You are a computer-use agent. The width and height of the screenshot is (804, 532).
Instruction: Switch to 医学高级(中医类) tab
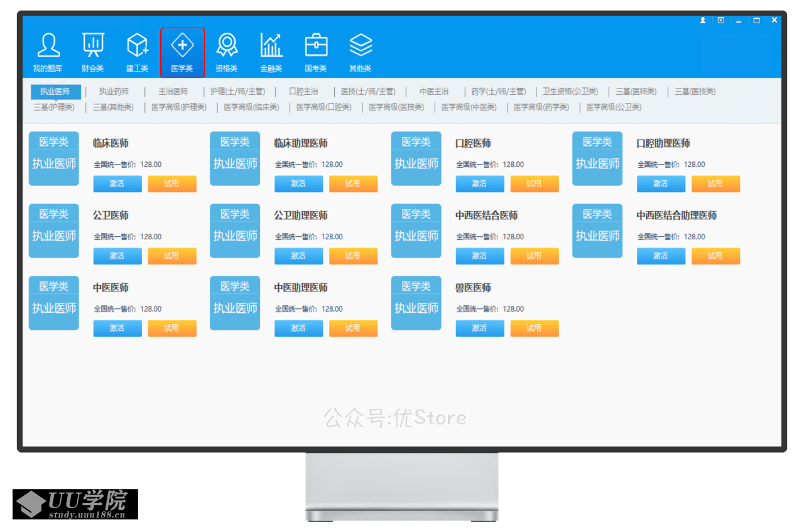pyautogui.click(x=469, y=107)
